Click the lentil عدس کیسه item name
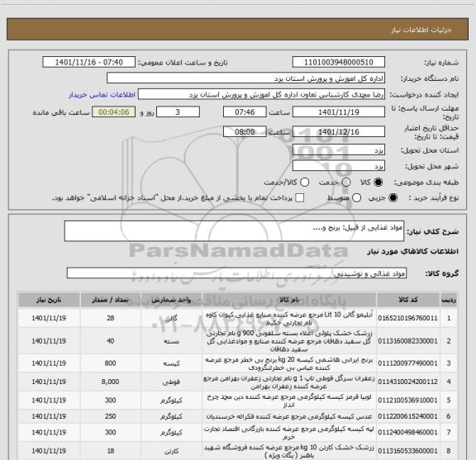 (289, 416)
